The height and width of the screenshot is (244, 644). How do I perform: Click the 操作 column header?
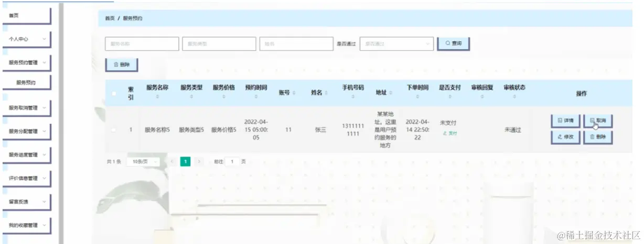coord(582,93)
